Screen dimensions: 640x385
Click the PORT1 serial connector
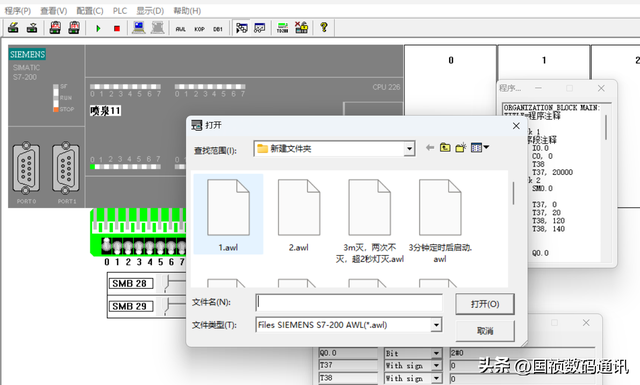tap(66, 168)
